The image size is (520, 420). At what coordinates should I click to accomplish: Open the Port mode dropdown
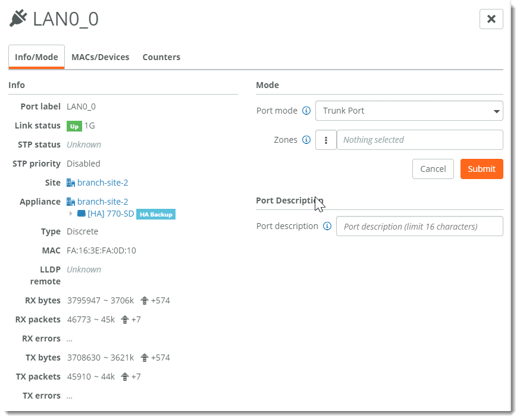tap(409, 111)
